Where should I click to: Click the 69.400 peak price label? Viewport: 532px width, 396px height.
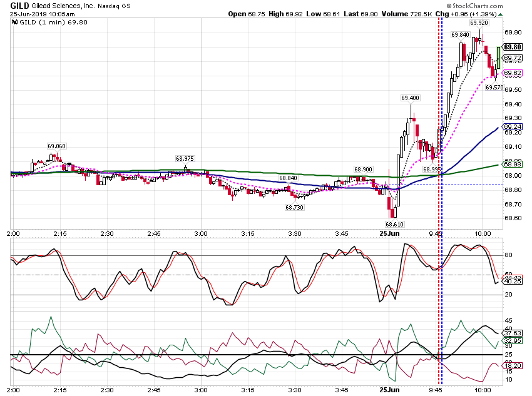tap(410, 98)
